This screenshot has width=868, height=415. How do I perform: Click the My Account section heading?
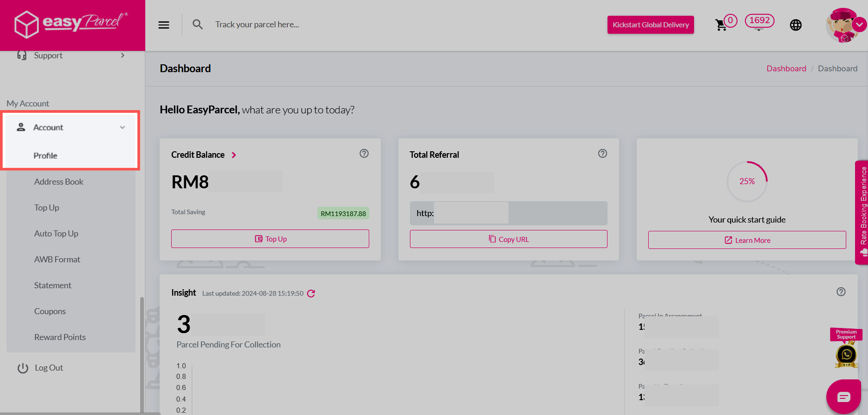pyautogui.click(x=28, y=104)
